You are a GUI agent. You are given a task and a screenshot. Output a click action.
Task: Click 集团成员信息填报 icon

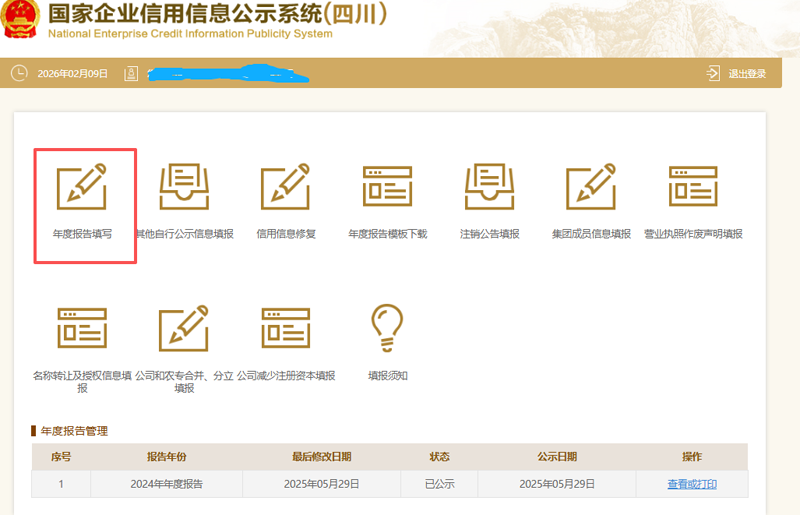pyautogui.click(x=591, y=188)
